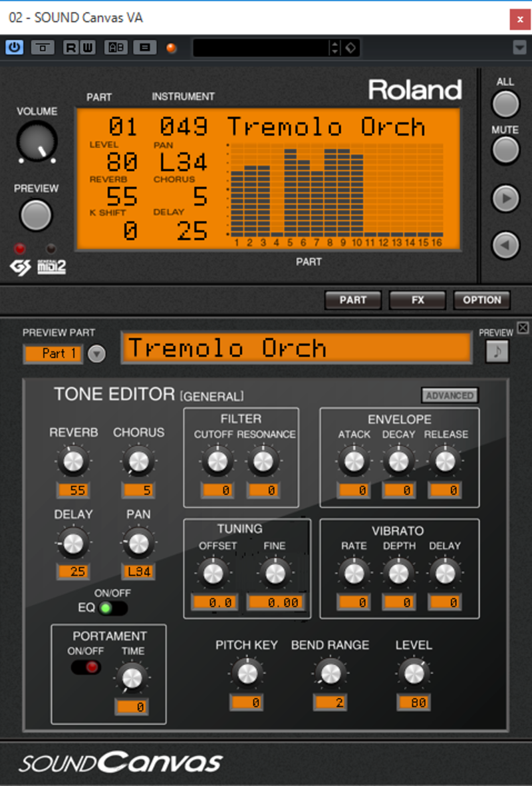
Task: Adjust the main VOLUME knob
Action: (x=37, y=141)
